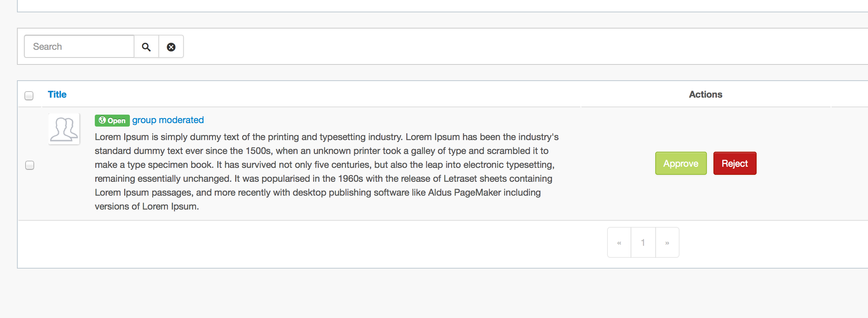Click the group avatar placeholder image
Screen dimensions: 868x318
tap(64, 129)
